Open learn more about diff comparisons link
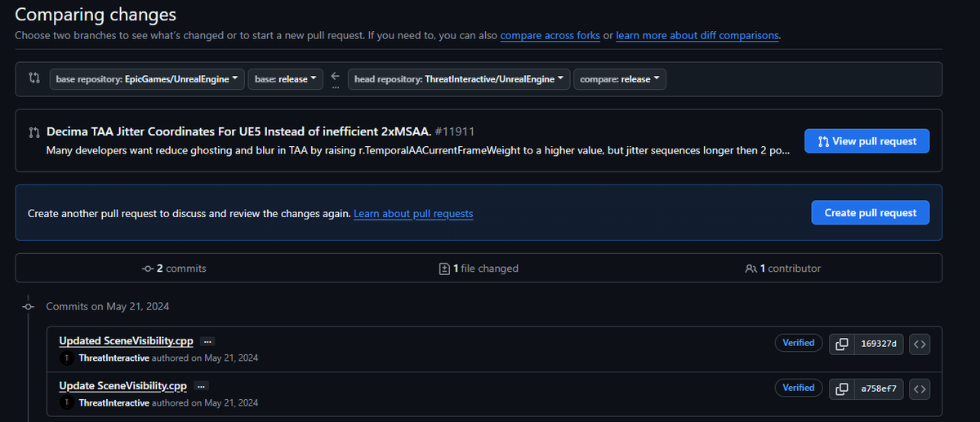980x422 pixels. point(697,36)
